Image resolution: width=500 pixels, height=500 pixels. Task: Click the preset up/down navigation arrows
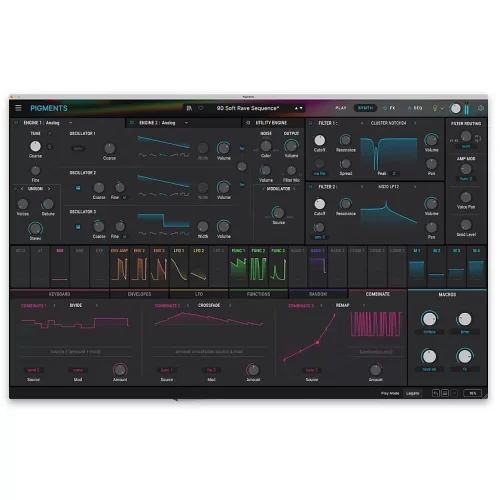299,108
